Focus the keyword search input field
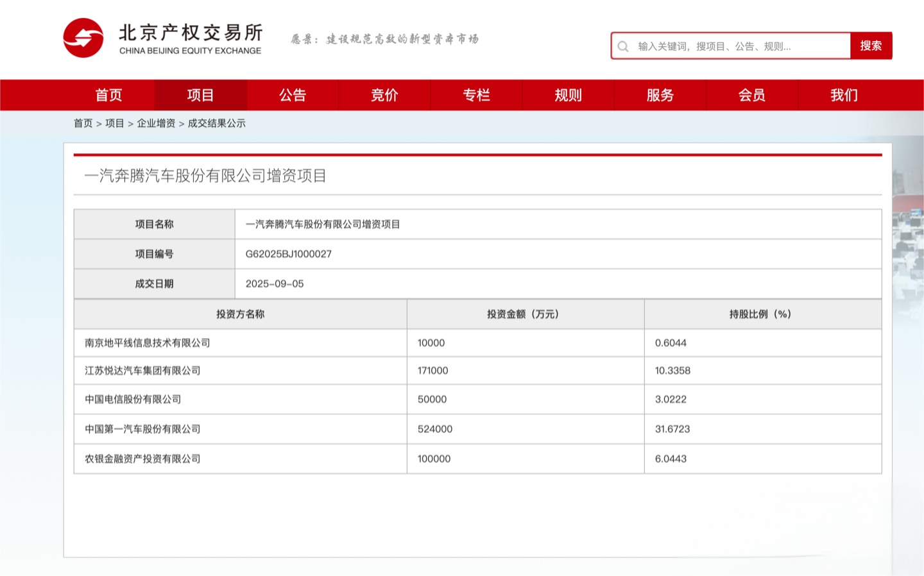Image resolution: width=924 pixels, height=576 pixels. [732, 46]
